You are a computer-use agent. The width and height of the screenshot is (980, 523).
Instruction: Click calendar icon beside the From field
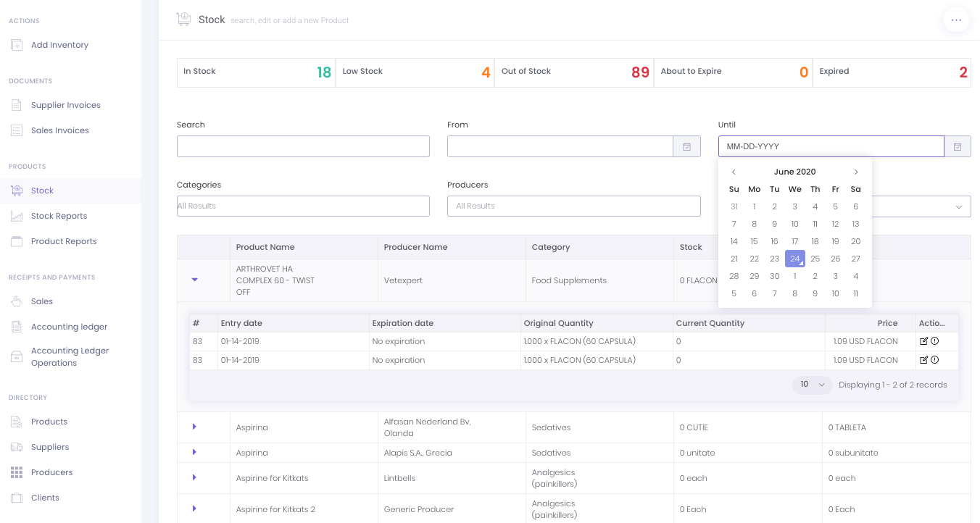tap(686, 147)
